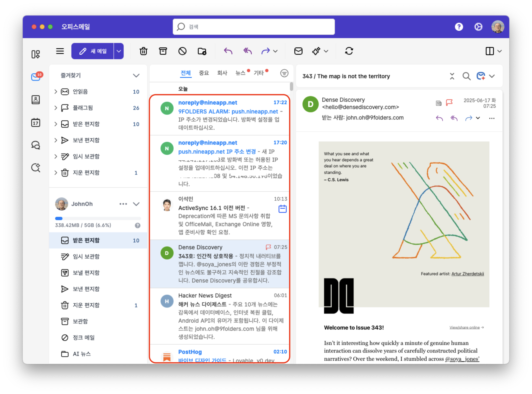This screenshot has width=532, height=394.
Task: Click the AI sparkle tool icon
Action: [316, 51]
